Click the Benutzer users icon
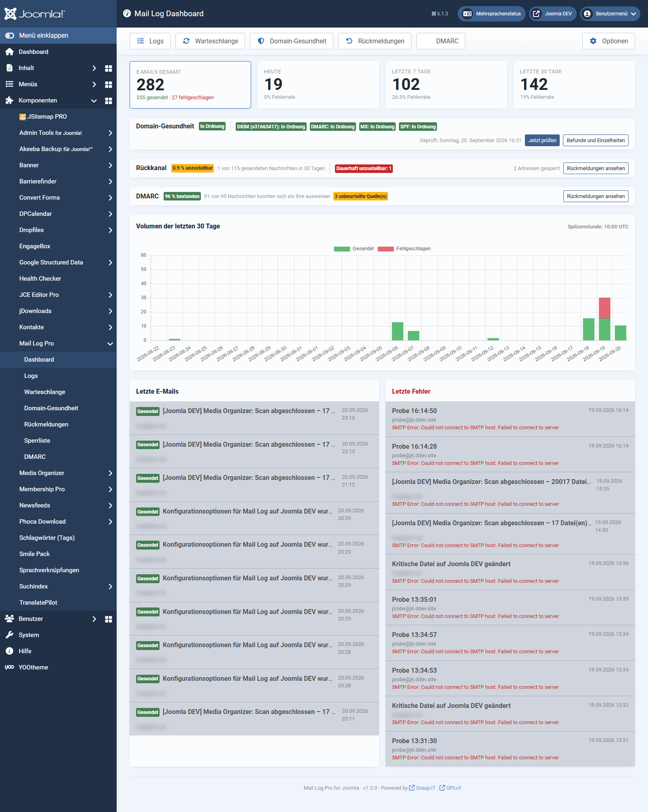The width and height of the screenshot is (648, 812). tap(10, 618)
